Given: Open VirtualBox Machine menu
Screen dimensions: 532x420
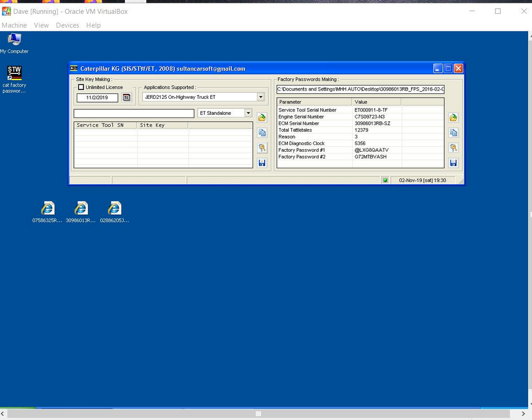Looking at the screenshot, I should (14, 25).
